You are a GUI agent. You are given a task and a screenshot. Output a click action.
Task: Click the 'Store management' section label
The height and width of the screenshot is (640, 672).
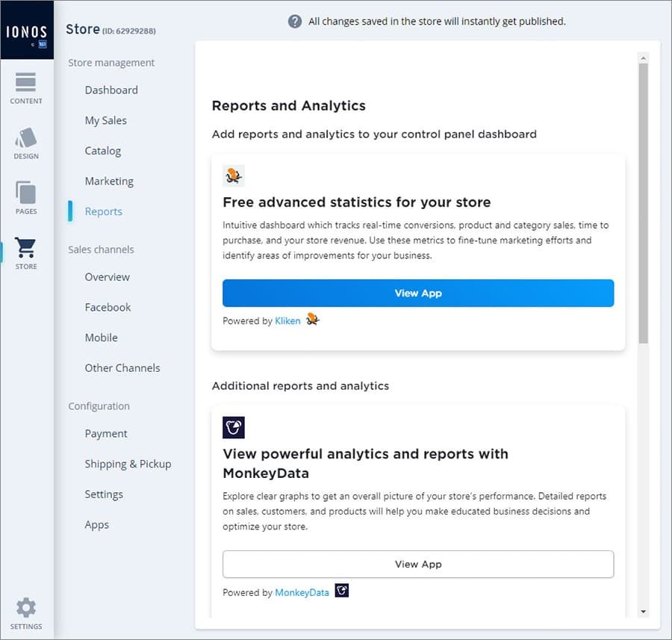click(x=111, y=63)
